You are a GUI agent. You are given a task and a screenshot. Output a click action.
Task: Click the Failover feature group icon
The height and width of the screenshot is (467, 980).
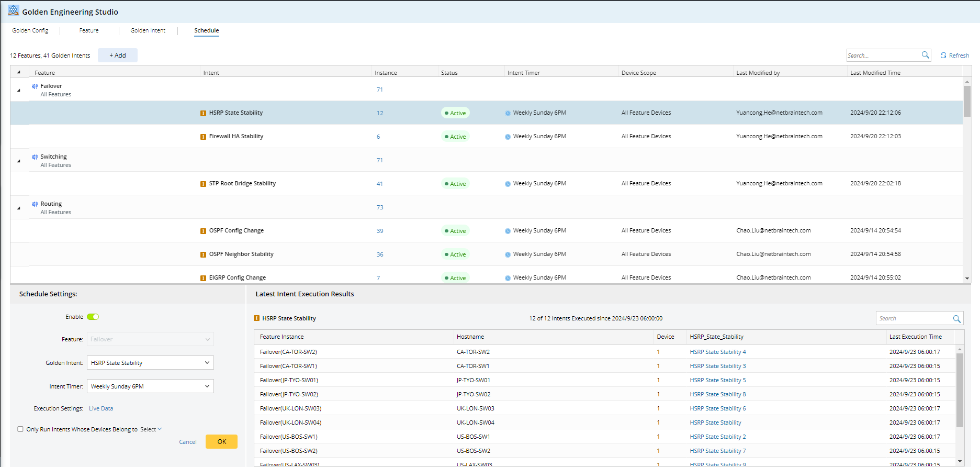(35, 86)
